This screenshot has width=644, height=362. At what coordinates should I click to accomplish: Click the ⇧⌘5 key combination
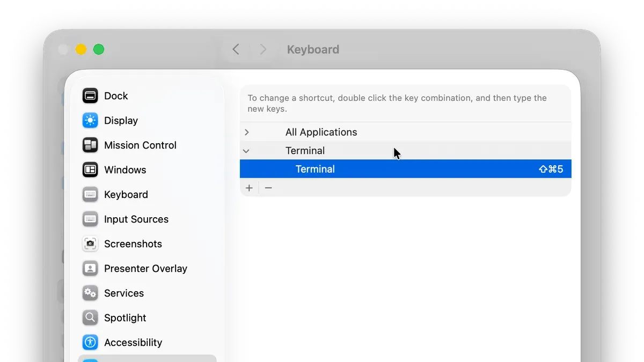(551, 169)
